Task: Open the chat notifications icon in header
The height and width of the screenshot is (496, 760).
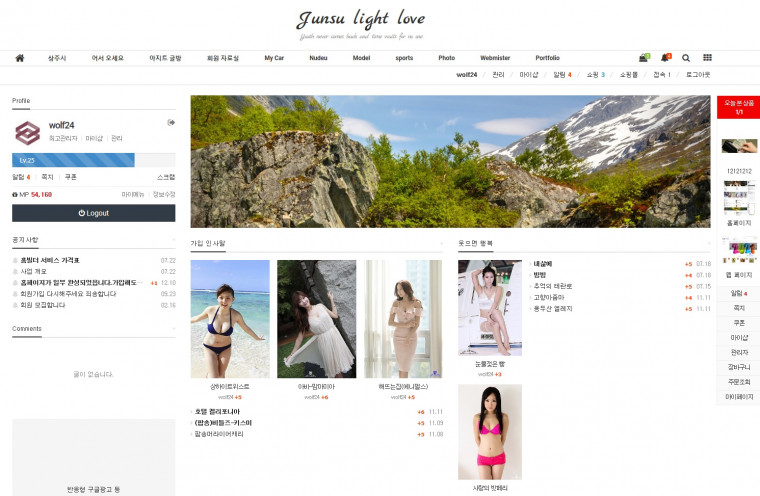Action: (665, 58)
